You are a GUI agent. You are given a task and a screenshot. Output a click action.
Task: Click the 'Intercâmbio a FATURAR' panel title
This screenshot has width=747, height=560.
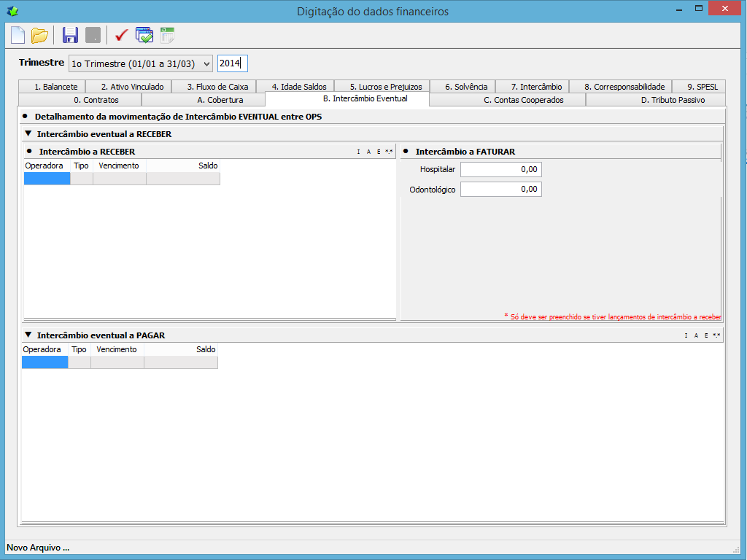(x=465, y=152)
